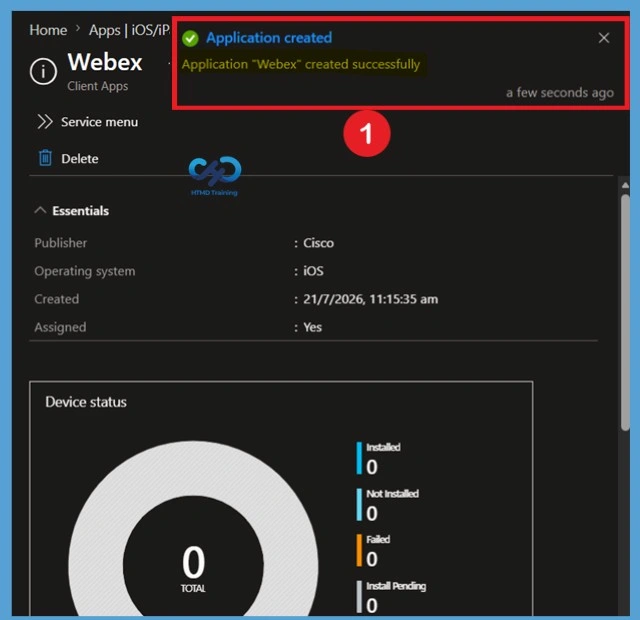Open Apps | iOS/iPadOS breadcrumb link

click(x=129, y=30)
